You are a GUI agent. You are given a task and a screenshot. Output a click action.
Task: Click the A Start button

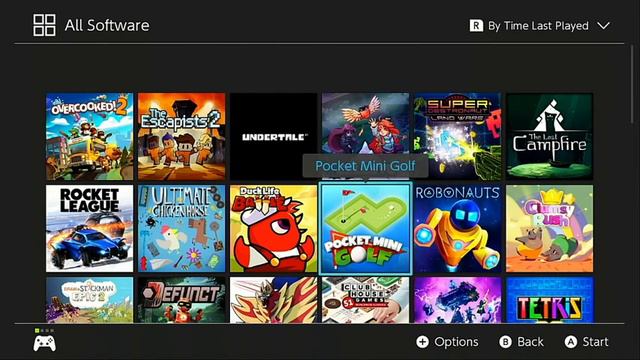click(x=587, y=342)
